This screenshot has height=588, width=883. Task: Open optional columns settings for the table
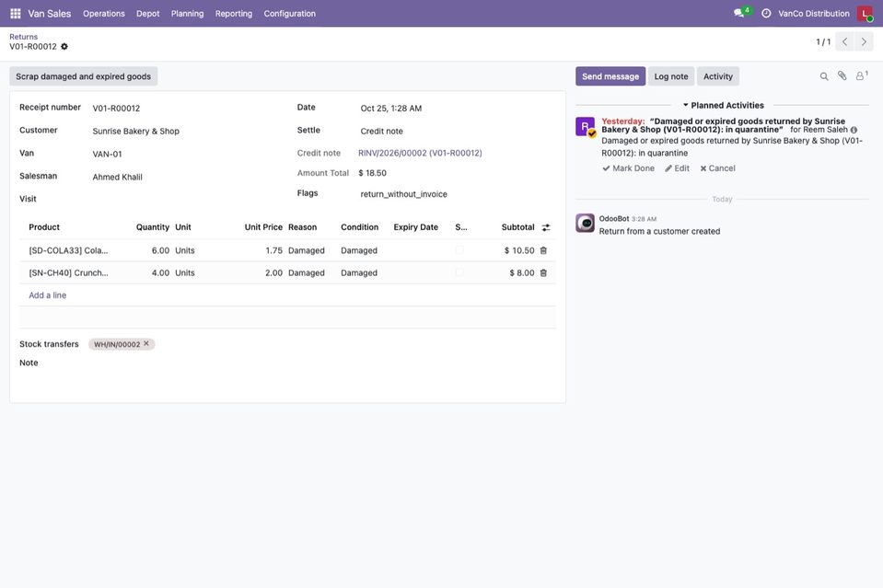point(546,227)
